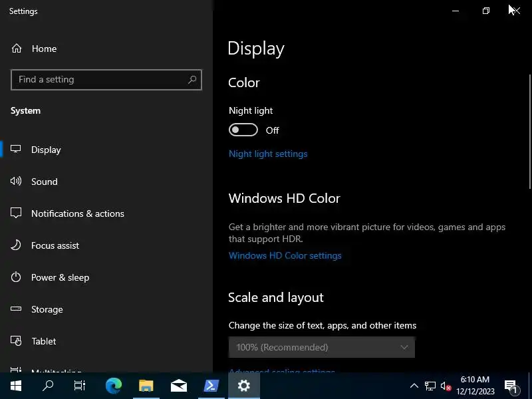Open File Explorer from taskbar
The image size is (532, 399).
[x=146, y=386]
